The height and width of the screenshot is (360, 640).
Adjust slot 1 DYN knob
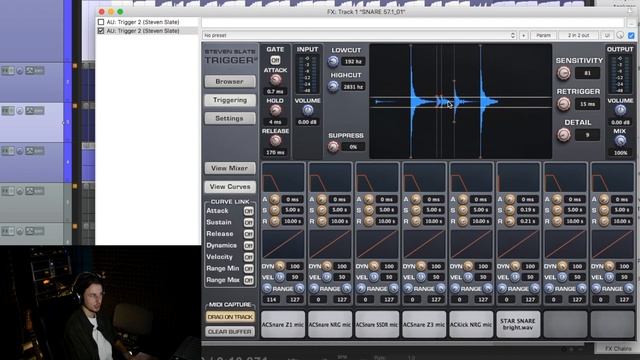(x=280, y=266)
